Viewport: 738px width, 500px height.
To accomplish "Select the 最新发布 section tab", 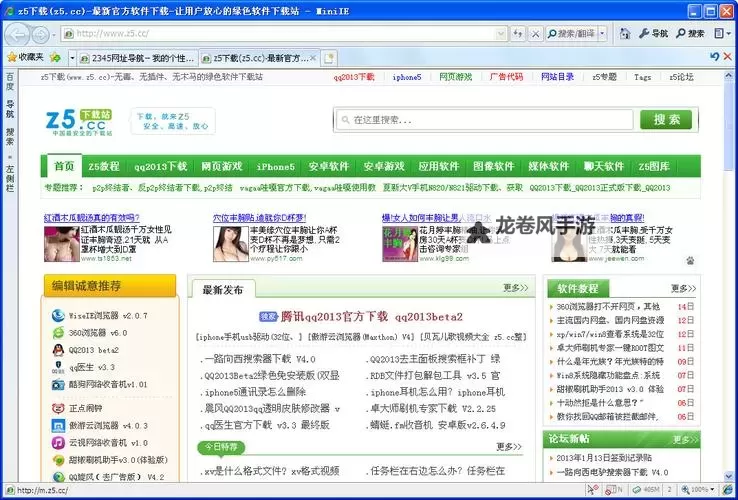I will click(x=223, y=290).
